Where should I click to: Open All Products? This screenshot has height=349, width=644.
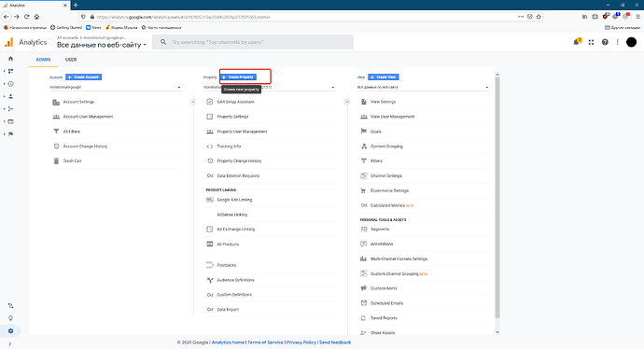pos(228,244)
